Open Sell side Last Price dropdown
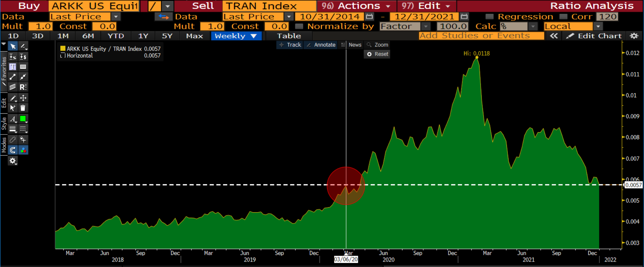The width and height of the screenshot is (644, 267). pos(289,16)
